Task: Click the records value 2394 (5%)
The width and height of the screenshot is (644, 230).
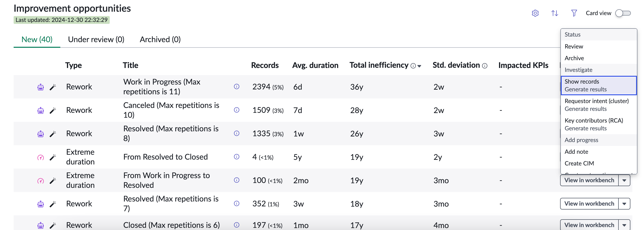Action: 268,87
